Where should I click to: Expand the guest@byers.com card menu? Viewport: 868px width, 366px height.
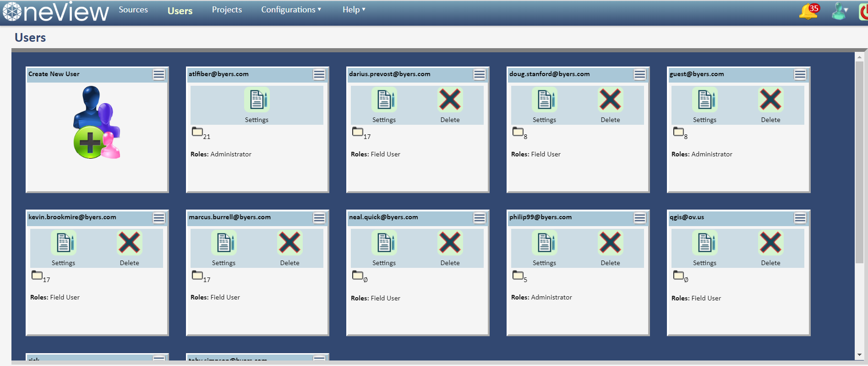click(x=800, y=75)
